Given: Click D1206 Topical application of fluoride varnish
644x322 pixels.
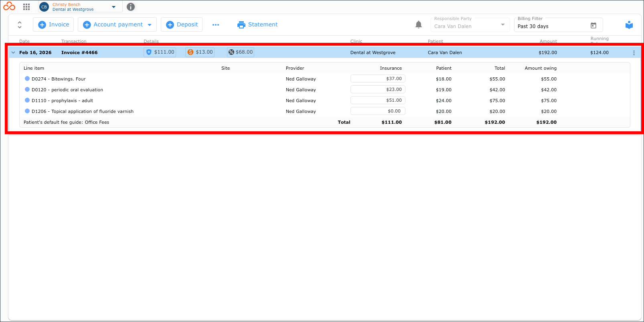Looking at the screenshot, I should (x=83, y=111).
